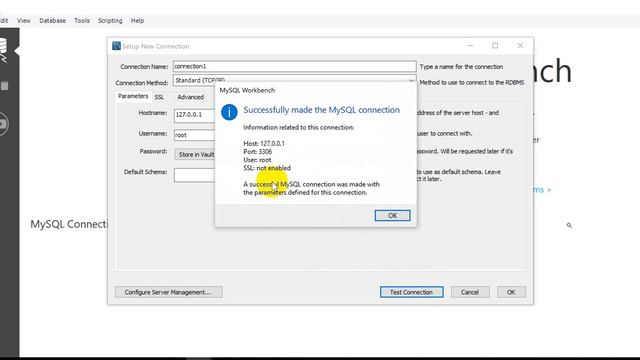Click the 'User: root' text

coord(257,160)
